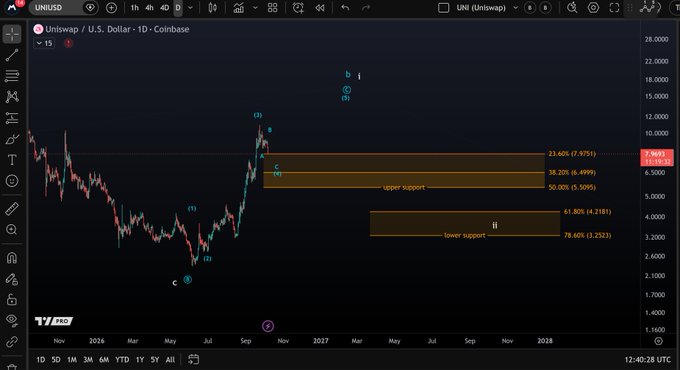Click the current price label 7.9693
Image resolution: width=680 pixels, height=370 pixels.
tap(657, 157)
